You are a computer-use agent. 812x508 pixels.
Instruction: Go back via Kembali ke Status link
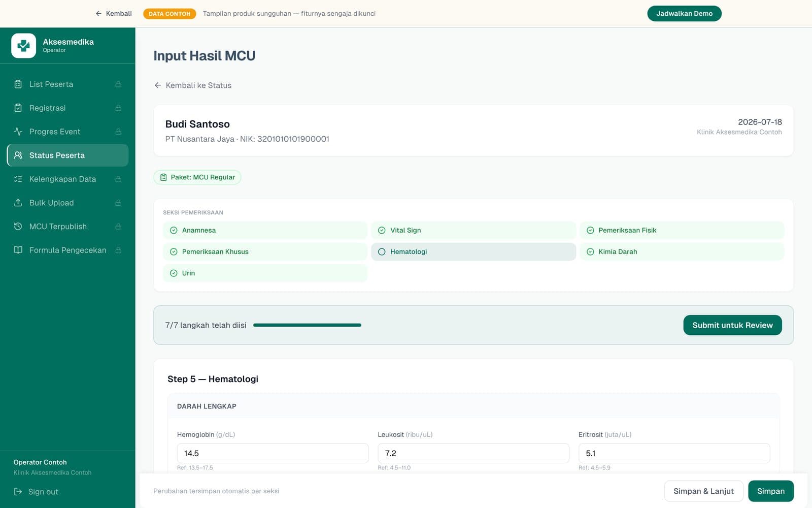[193, 85]
